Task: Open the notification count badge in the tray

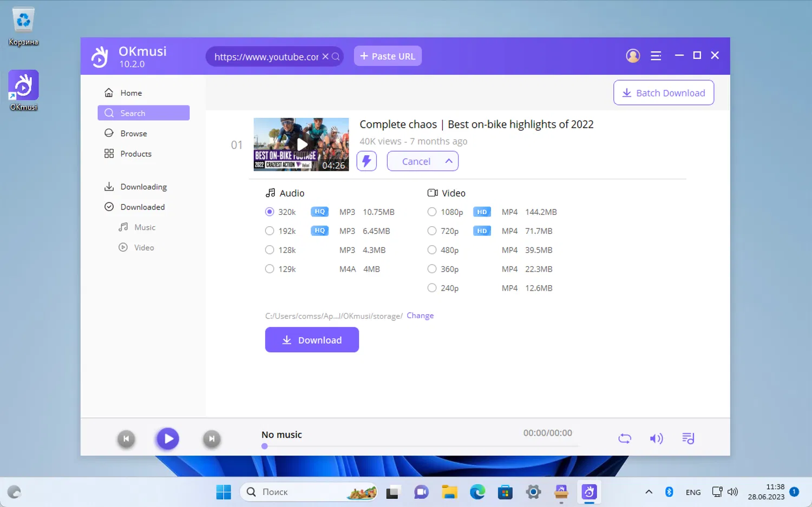Action: 794,492
